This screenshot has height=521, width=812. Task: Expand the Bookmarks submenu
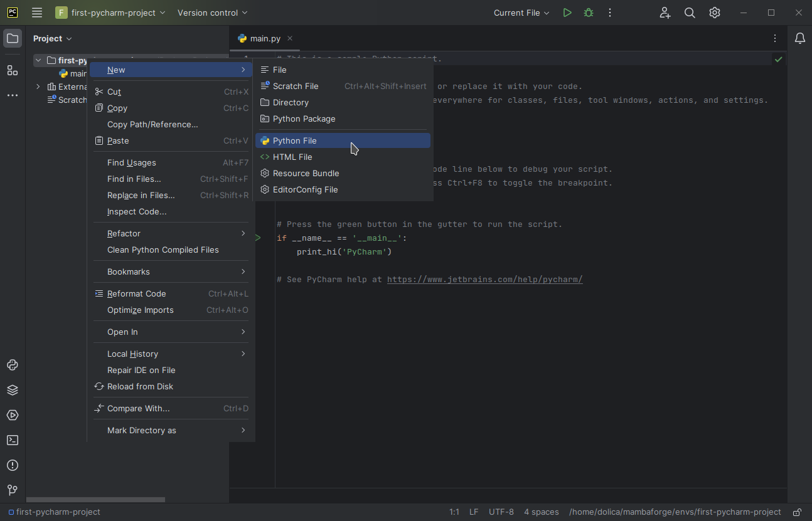click(171, 271)
